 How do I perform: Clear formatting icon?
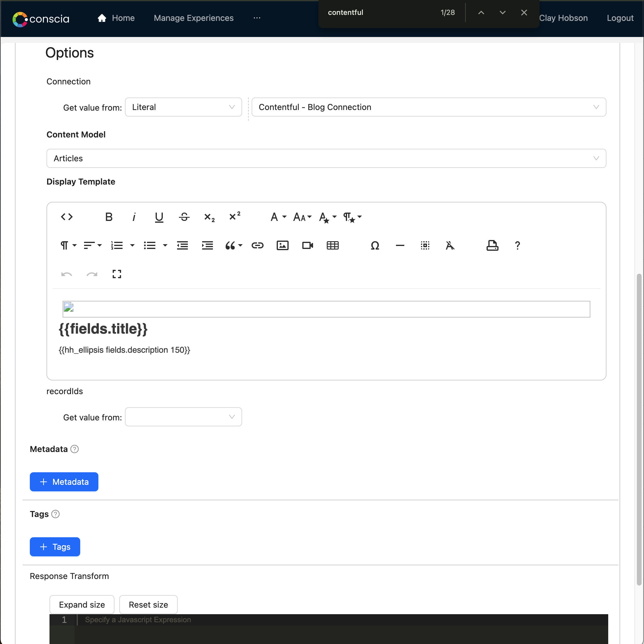[x=450, y=246]
